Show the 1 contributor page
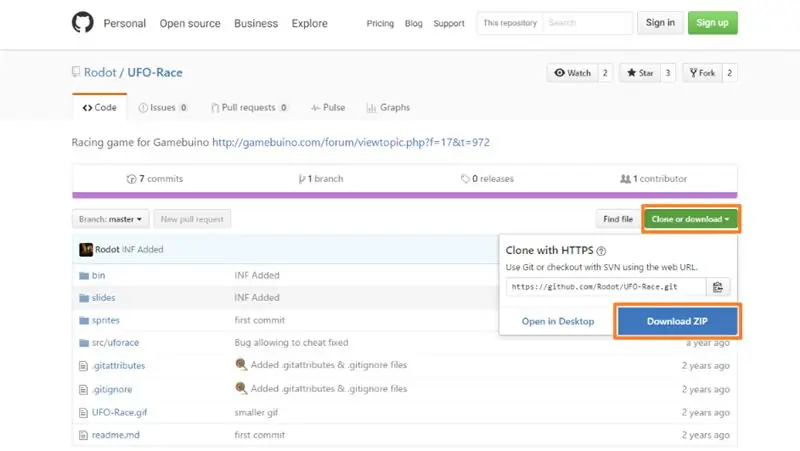The width and height of the screenshot is (800, 451). pos(654,179)
